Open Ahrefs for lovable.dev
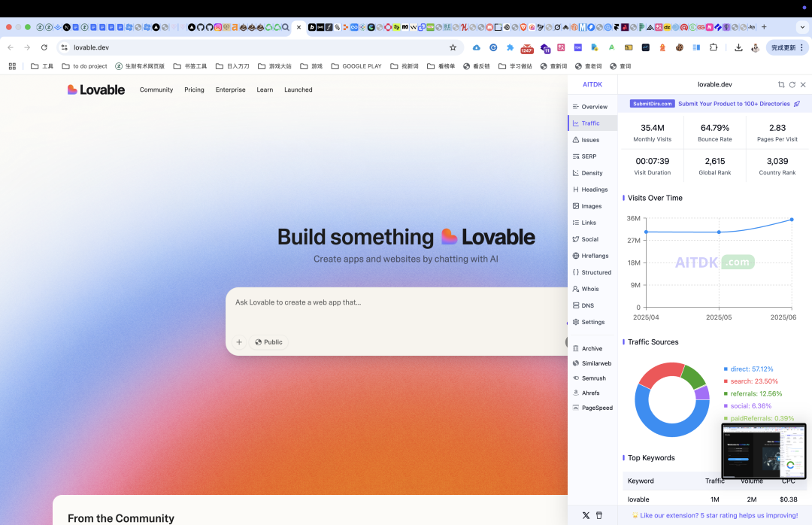Viewport: 812px width, 525px height. coord(586,393)
